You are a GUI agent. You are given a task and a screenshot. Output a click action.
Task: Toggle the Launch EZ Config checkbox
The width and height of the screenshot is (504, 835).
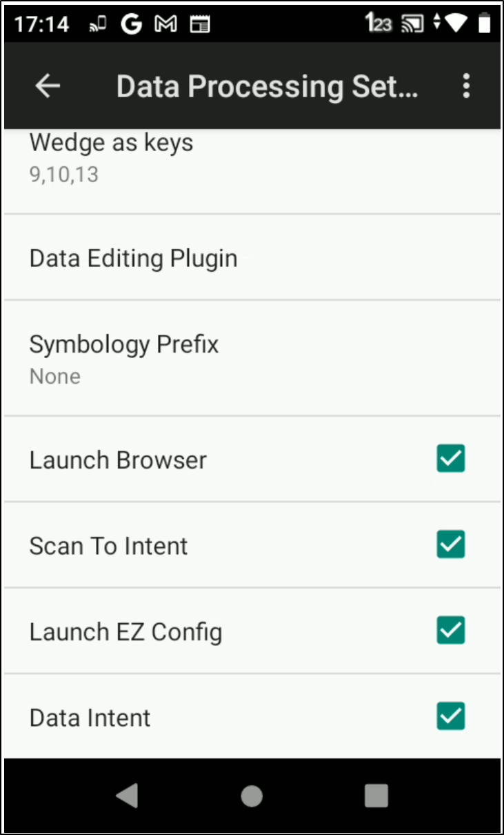451,630
